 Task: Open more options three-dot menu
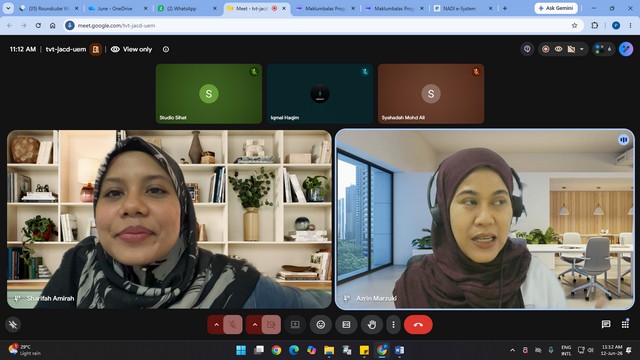point(393,324)
